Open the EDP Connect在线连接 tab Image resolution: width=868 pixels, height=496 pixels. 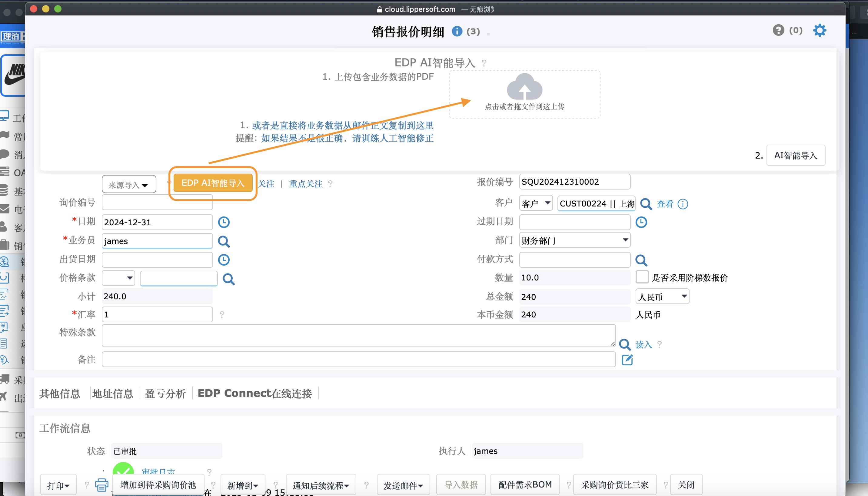254,394
